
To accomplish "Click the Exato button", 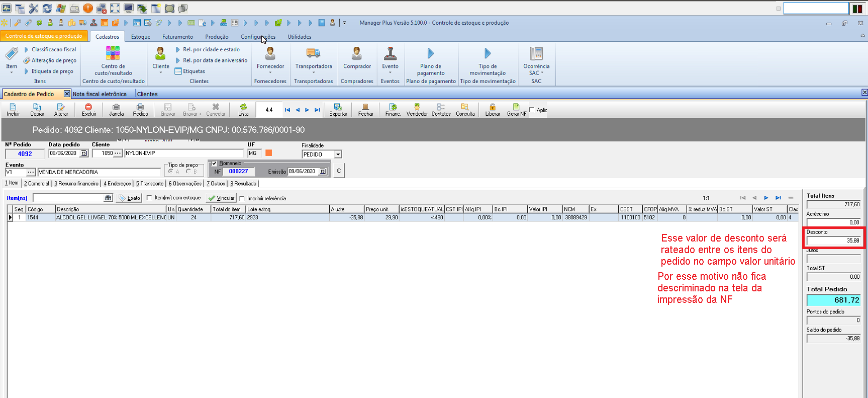I will pyautogui.click(x=129, y=198).
